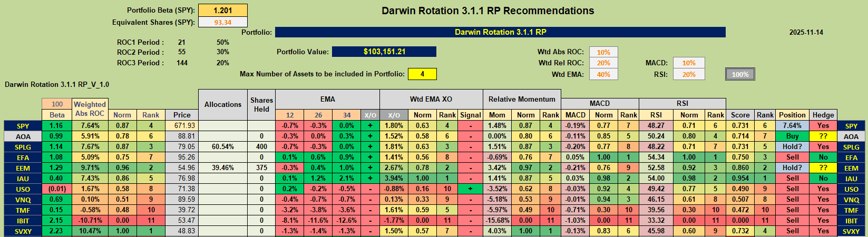Select the ROC1 weighting 50%
The height and width of the screenshot is (237, 868).
[222, 42]
